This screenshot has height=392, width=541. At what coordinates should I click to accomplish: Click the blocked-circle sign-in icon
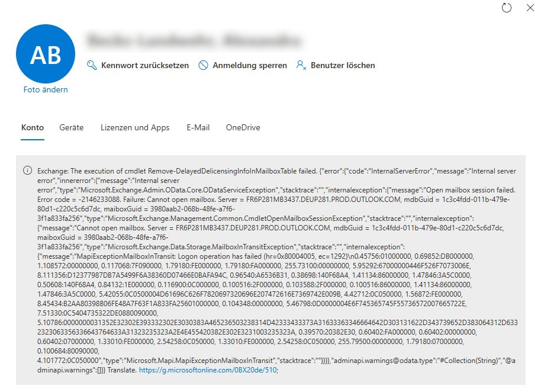(x=203, y=65)
